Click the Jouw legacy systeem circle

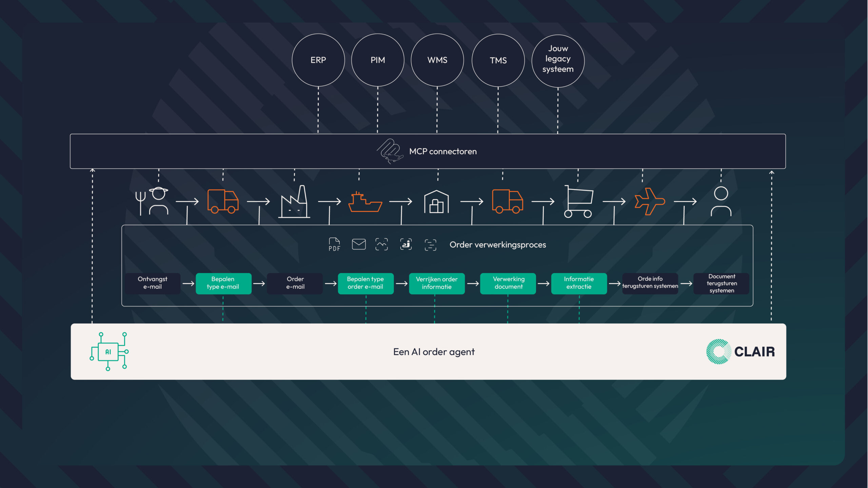point(558,61)
